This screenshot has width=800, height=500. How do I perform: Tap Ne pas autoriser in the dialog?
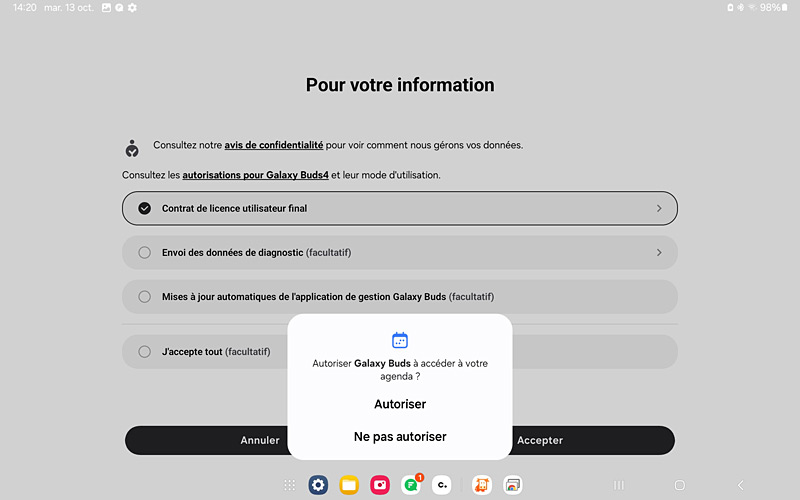pyautogui.click(x=400, y=437)
